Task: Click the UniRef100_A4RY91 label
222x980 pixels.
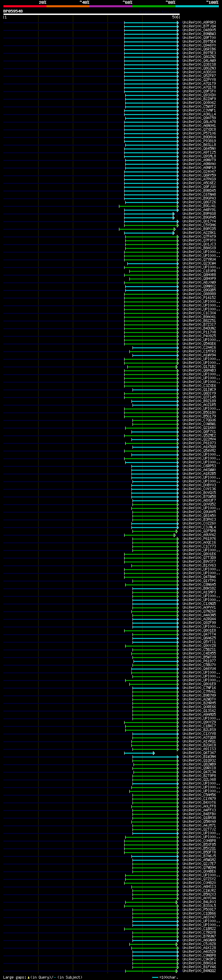Action: pyautogui.click(x=199, y=210)
